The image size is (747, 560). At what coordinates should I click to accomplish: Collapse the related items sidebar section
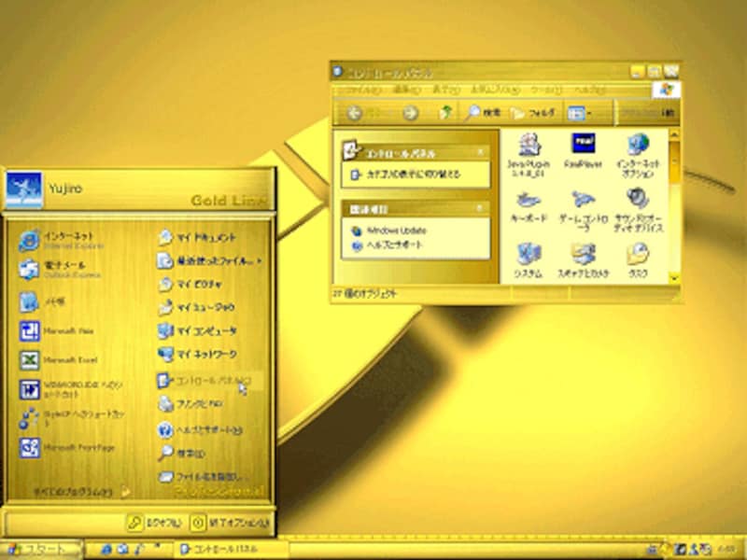point(481,208)
